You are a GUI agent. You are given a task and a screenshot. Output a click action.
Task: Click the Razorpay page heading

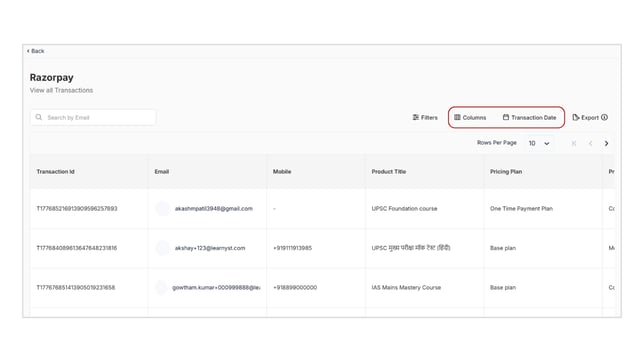(x=51, y=78)
